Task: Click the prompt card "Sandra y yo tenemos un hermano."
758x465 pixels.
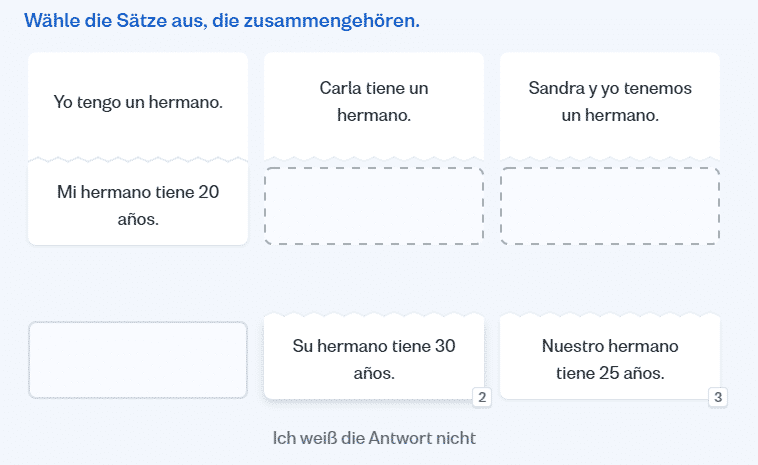Action: [609, 102]
